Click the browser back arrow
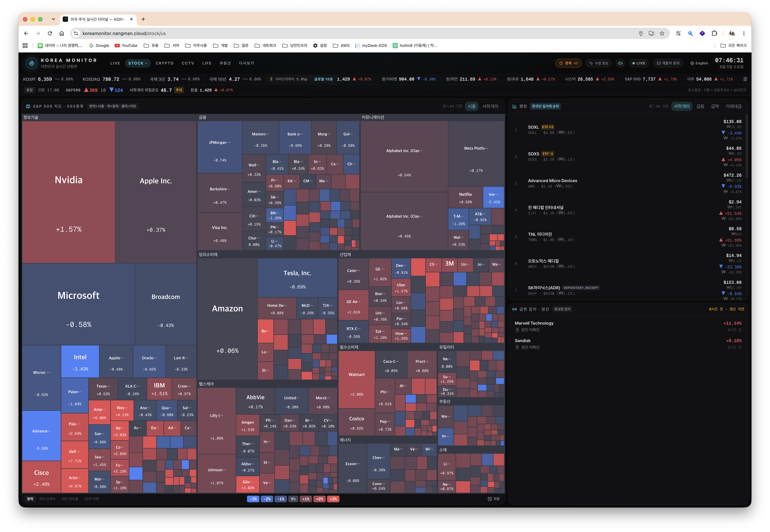Image resolution: width=770 pixels, height=532 pixels. click(26, 33)
